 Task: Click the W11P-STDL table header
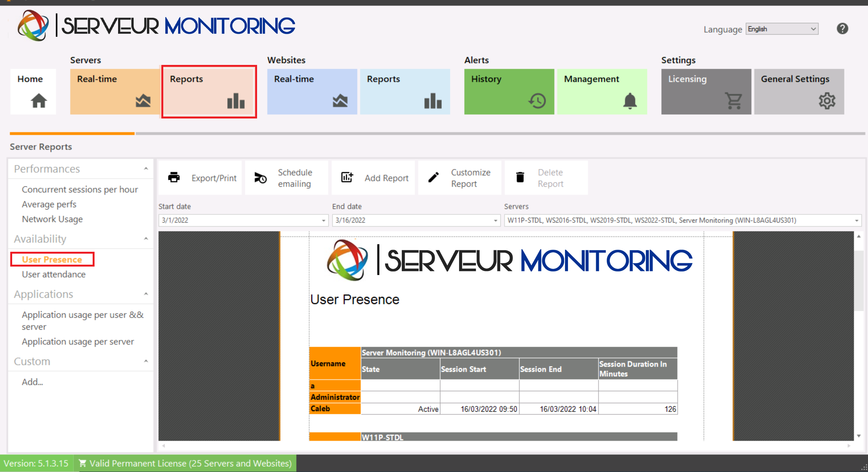(x=519, y=437)
